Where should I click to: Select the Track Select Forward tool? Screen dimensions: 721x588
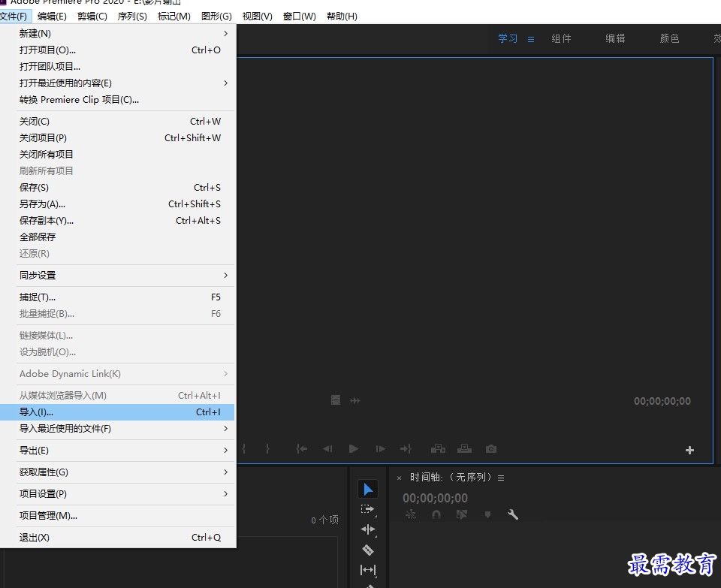(x=367, y=509)
